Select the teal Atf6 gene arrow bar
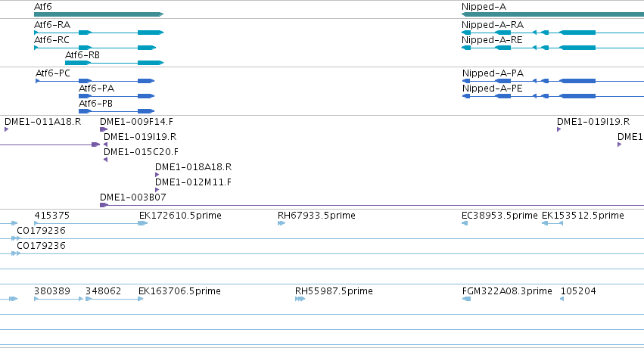 coord(98,14)
